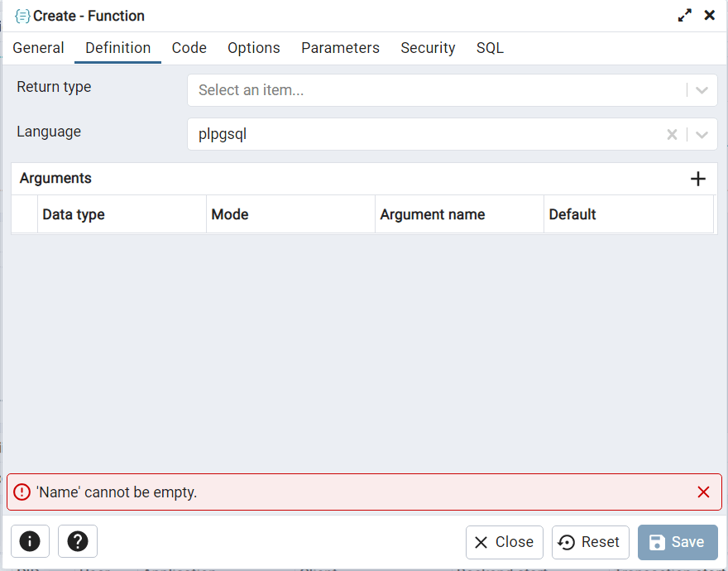Click the Close button at bottom

click(x=504, y=542)
